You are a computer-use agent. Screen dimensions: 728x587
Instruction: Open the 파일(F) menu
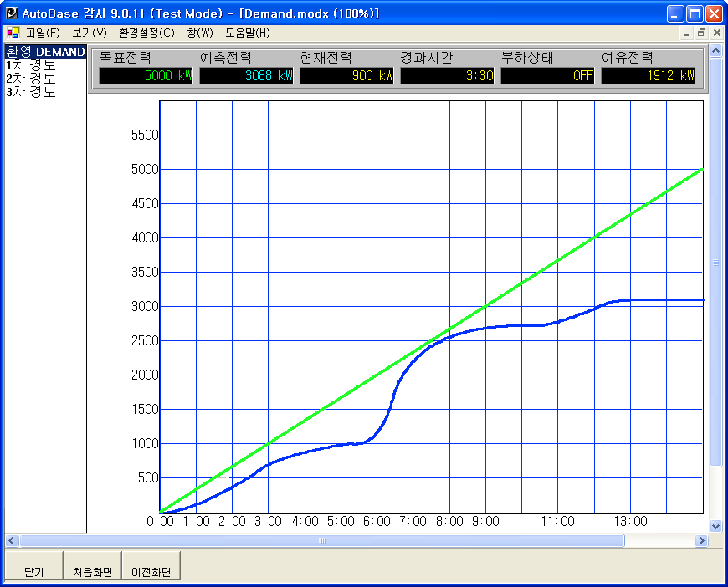(43, 33)
